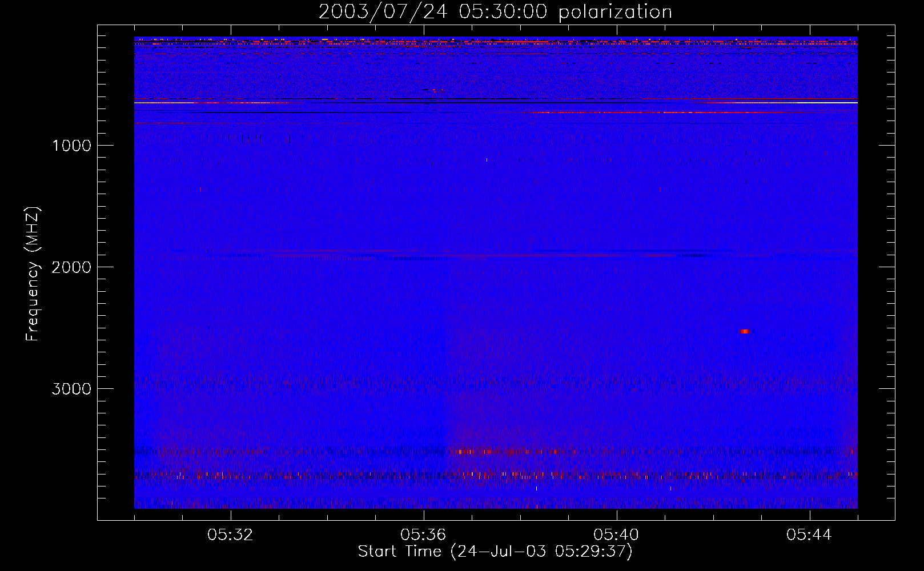Click the 05:40 time tick label
This screenshot has width=924, height=571.
[x=617, y=535]
